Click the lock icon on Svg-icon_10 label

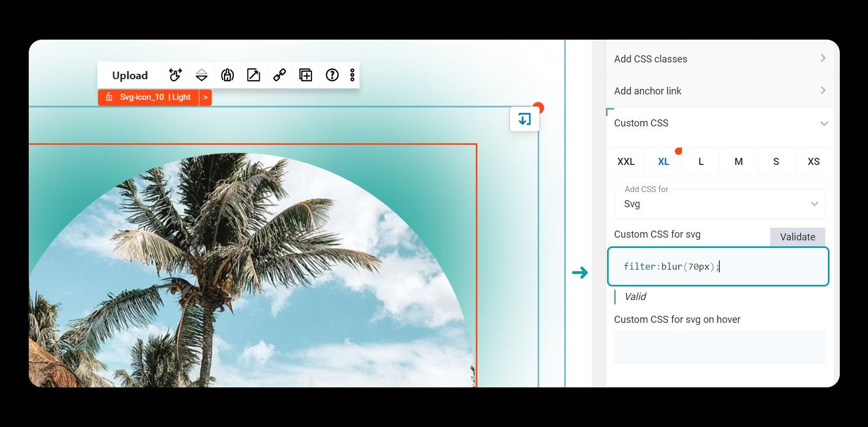[109, 97]
